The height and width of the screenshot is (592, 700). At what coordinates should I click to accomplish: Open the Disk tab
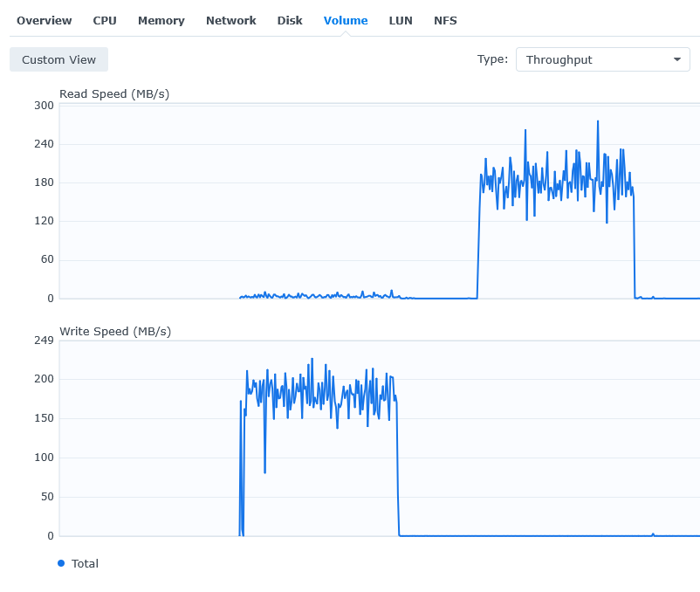click(290, 21)
